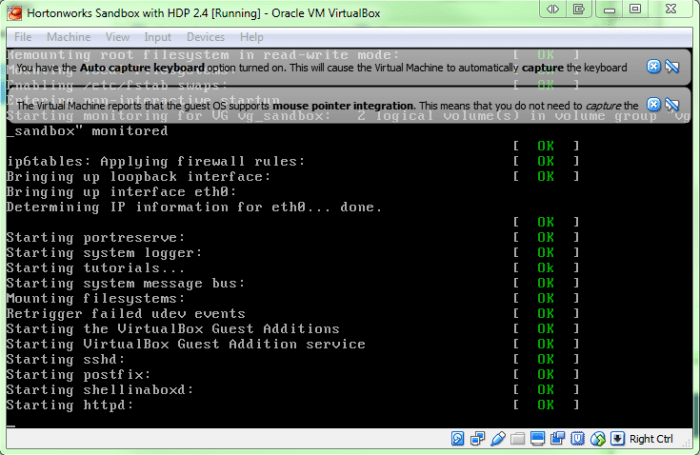Viewport: 700px width, 455px height.
Task: Open the Help menu
Action: 251,37
